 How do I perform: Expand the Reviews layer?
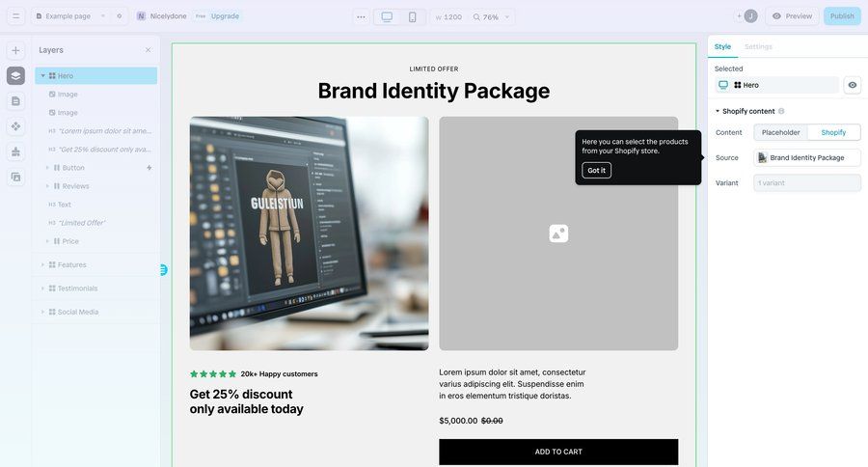[x=47, y=186]
